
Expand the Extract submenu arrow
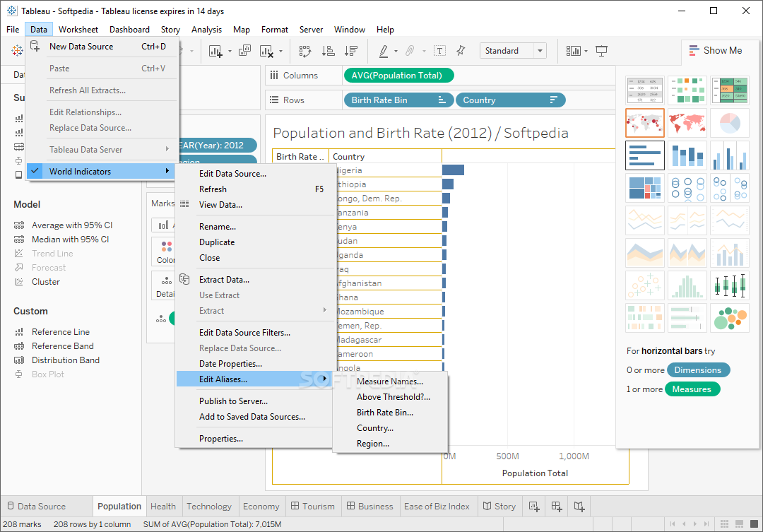tap(324, 310)
